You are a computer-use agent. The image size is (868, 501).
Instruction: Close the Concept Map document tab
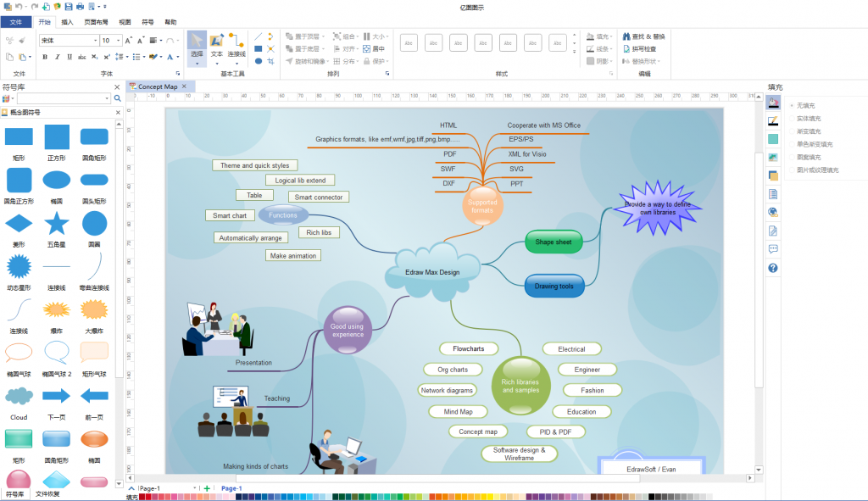(x=184, y=86)
